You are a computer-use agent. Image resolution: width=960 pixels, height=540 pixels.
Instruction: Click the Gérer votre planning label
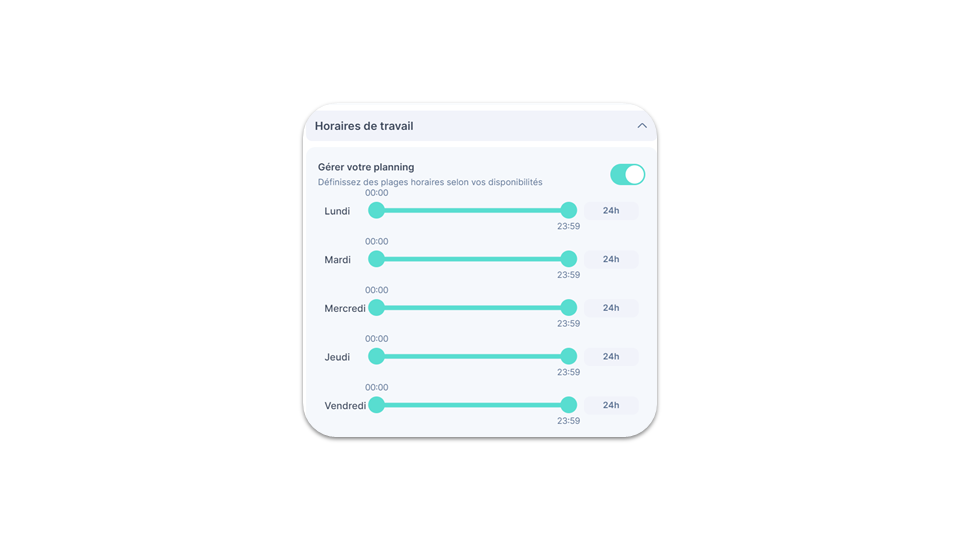coord(366,167)
